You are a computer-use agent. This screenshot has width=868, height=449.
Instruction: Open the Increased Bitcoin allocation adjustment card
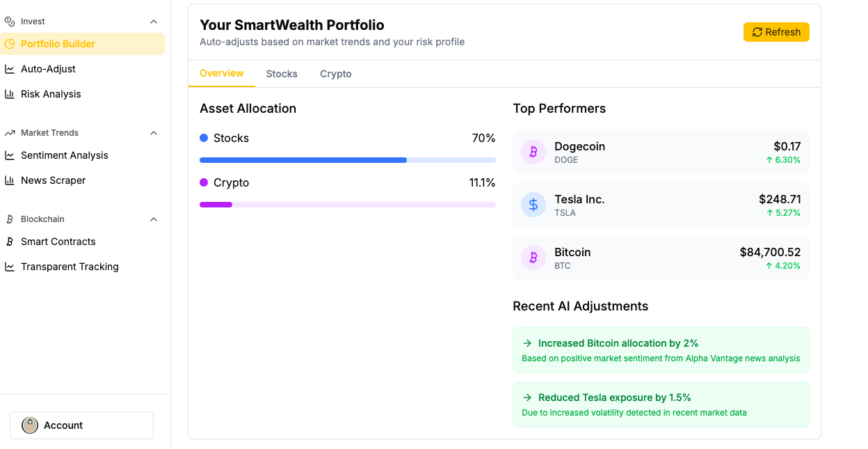click(x=661, y=351)
